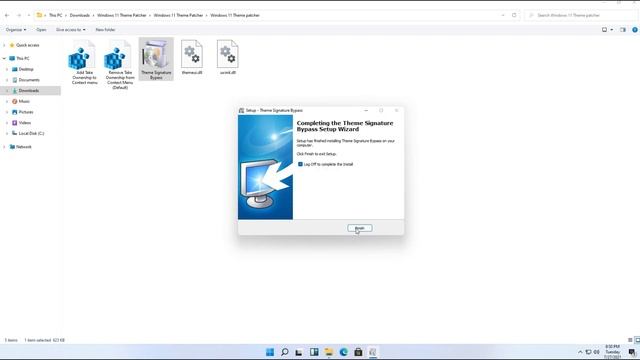
Task: Open Explorer help icon
Action: [635, 30]
